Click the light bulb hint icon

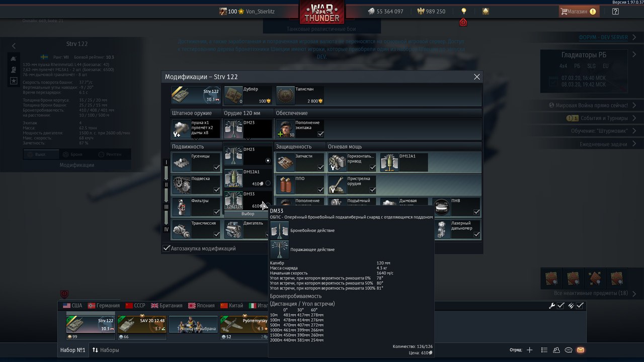coord(464,11)
